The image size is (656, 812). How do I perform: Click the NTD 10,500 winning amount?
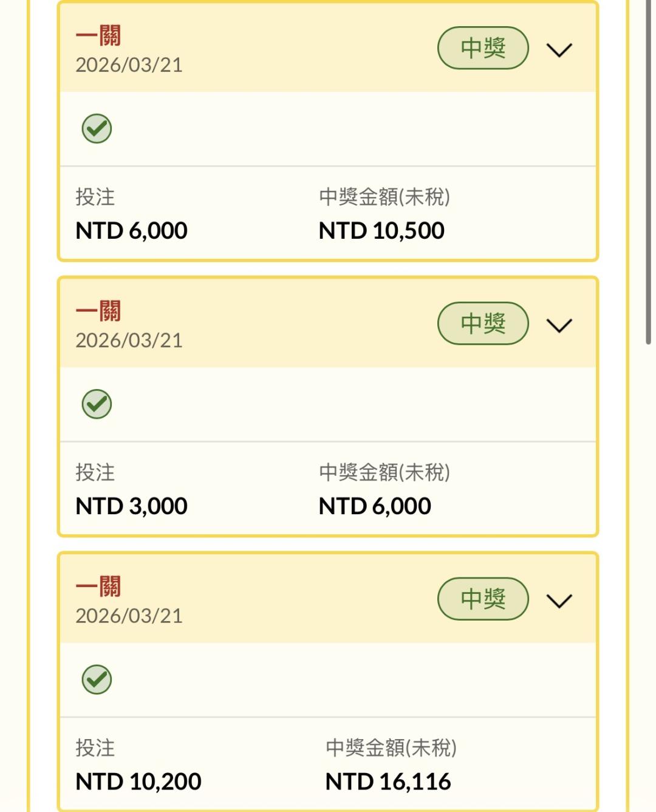[381, 231]
